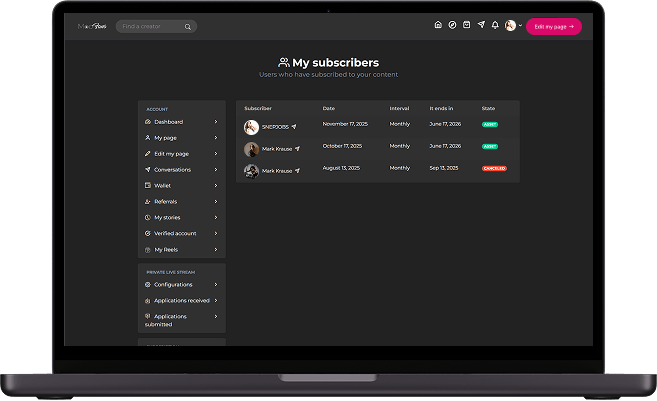
Task: Open the notifications bell
Action: tap(495, 25)
